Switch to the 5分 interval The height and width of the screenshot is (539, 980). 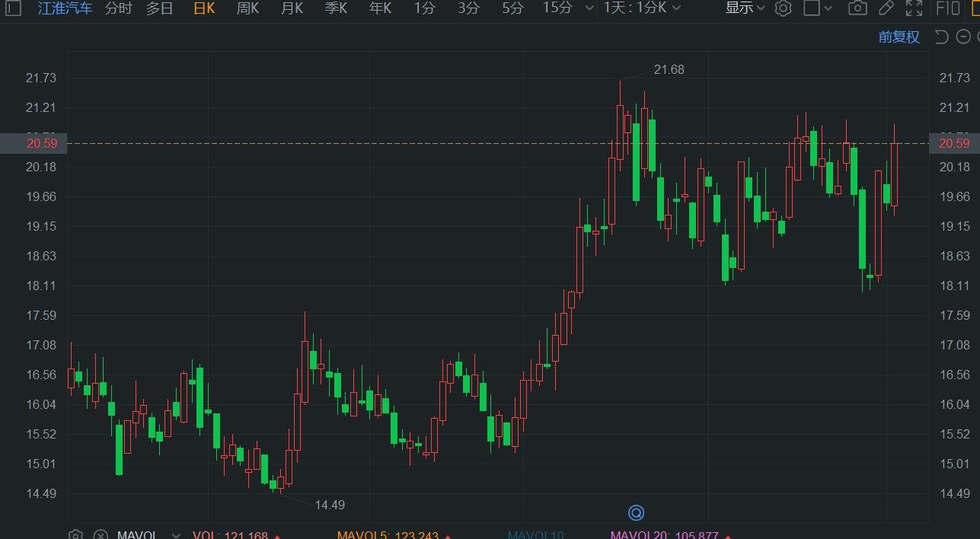513,8
